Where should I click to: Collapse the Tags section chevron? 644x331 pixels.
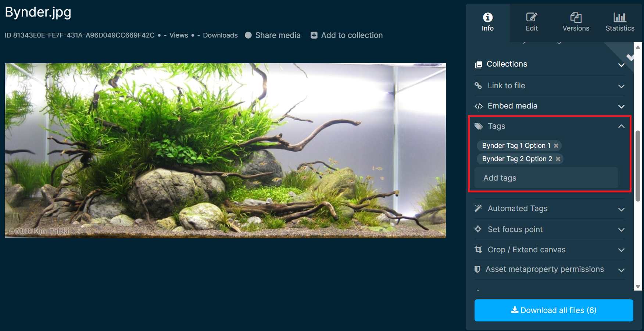coord(621,126)
